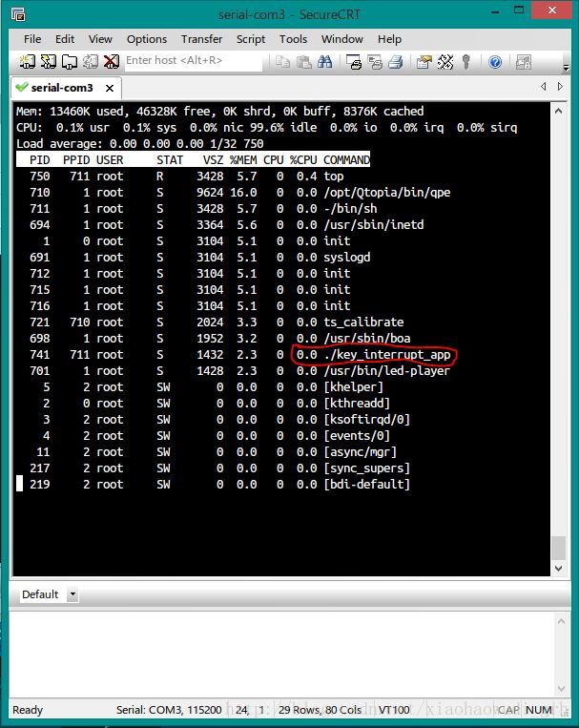Screen dimensions: 579x728
Task: Click the chat window scroll-up arrow
Action: (561, 621)
